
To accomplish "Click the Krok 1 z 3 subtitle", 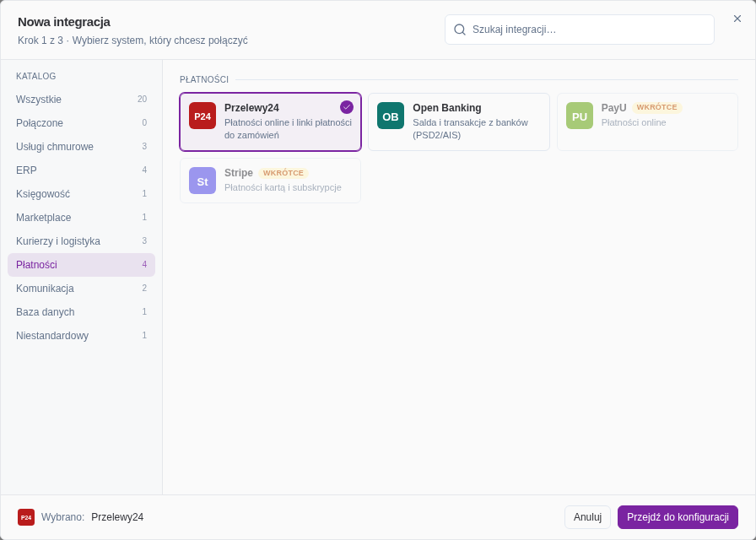I will (x=132, y=40).
